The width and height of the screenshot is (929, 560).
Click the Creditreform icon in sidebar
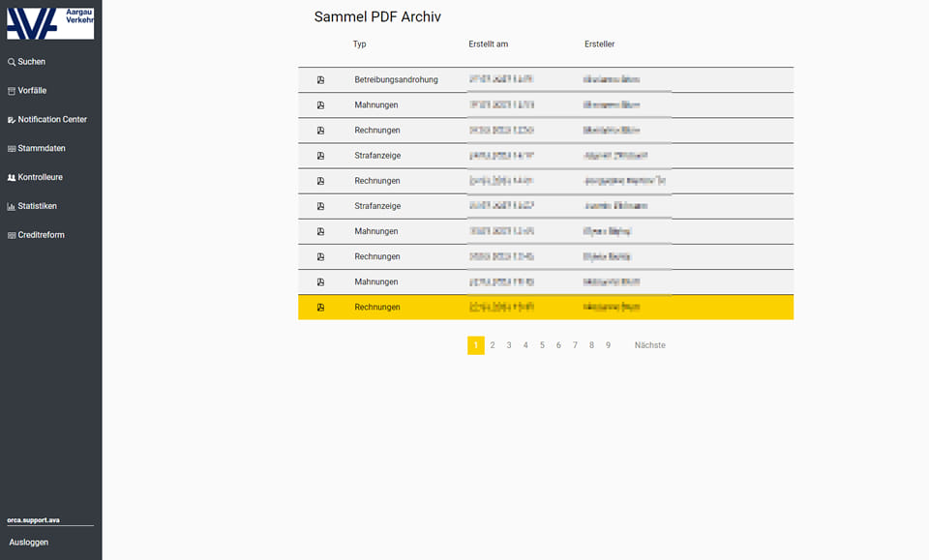12,236
